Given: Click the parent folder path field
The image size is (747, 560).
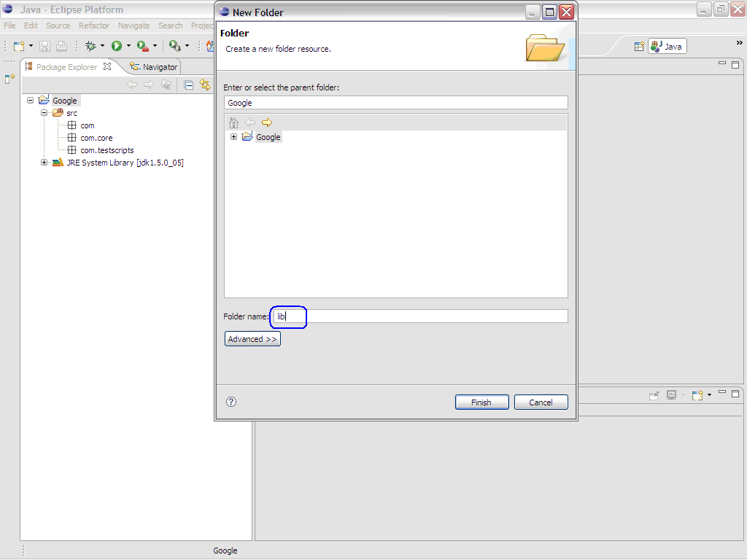Looking at the screenshot, I should coord(396,103).
